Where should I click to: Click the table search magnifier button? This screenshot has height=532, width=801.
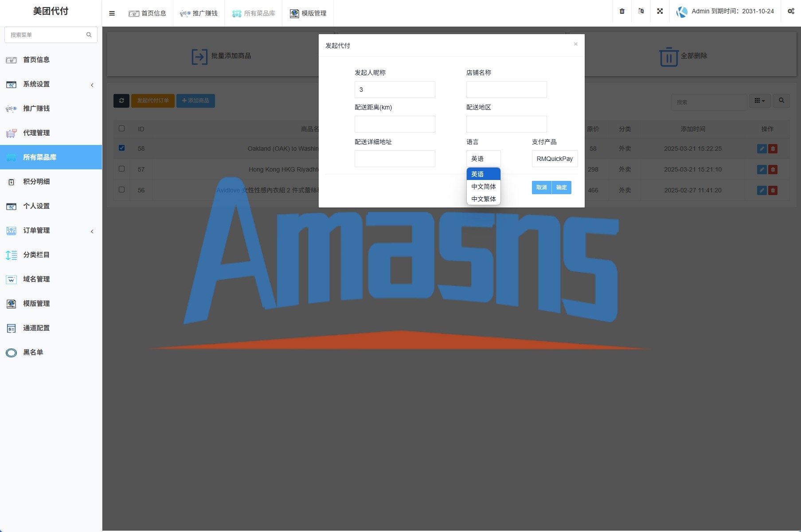(x=781, y=101)
